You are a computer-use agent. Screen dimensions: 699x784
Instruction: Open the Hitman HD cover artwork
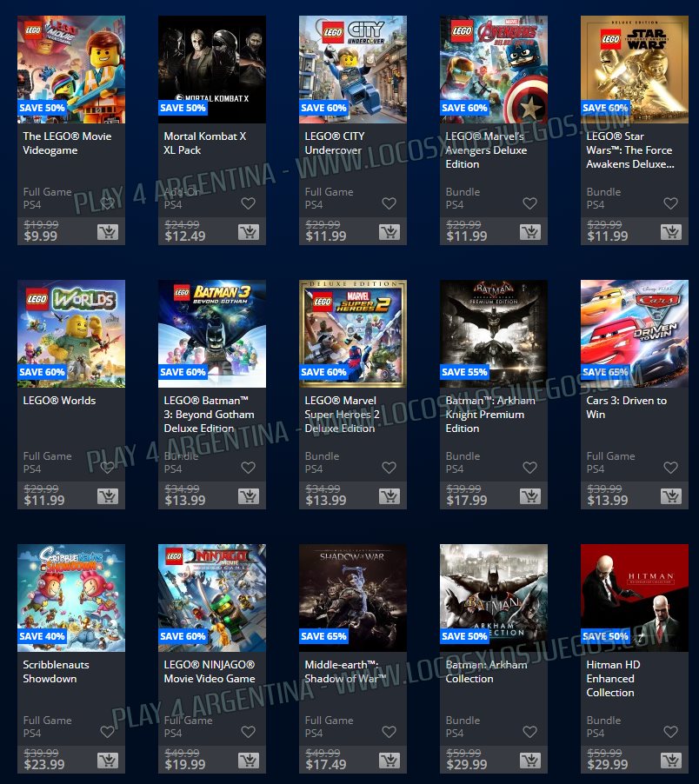click(635, 598)
